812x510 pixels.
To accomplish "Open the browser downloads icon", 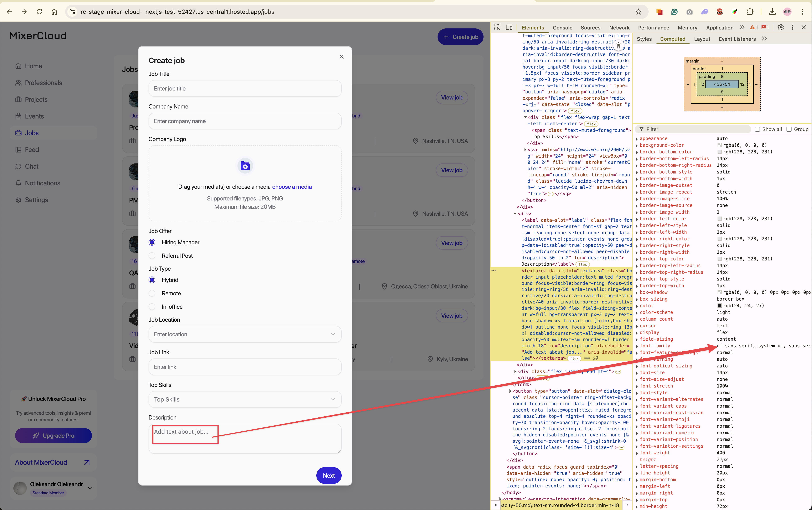I will point(772,12).
